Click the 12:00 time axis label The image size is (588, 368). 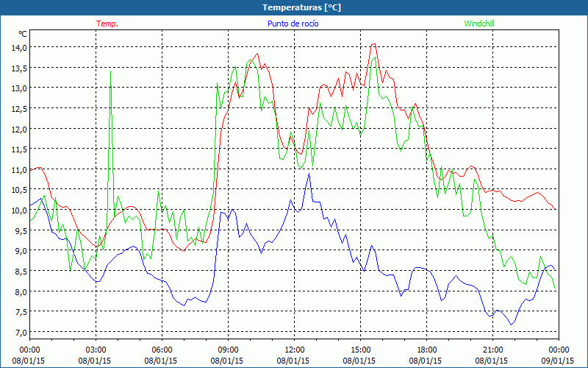pyautogui.click(x=294, y=350)
